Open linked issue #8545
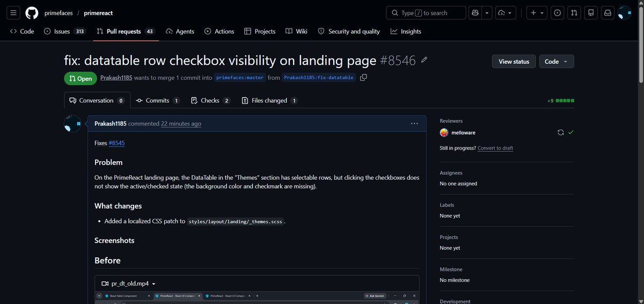 [116, 143]
